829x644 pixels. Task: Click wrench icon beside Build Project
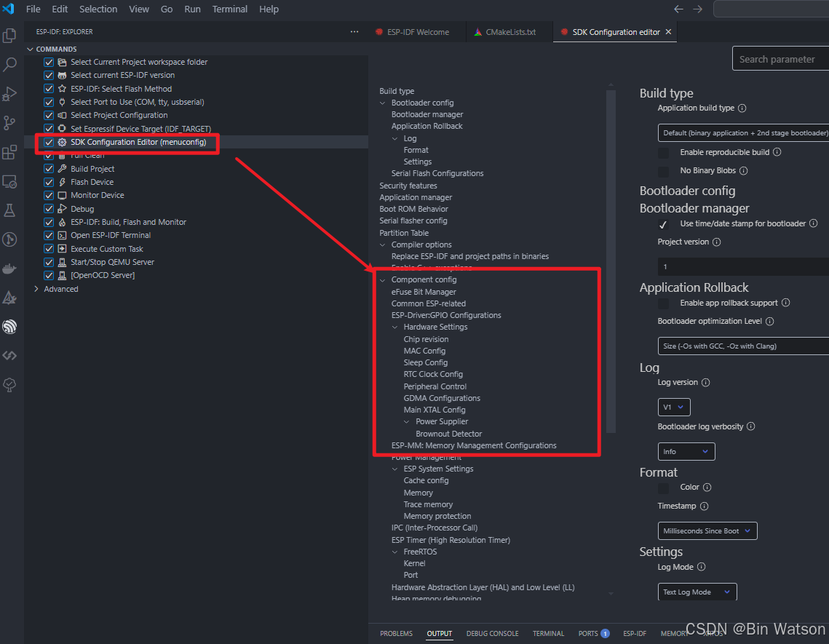tap(62, 169)
